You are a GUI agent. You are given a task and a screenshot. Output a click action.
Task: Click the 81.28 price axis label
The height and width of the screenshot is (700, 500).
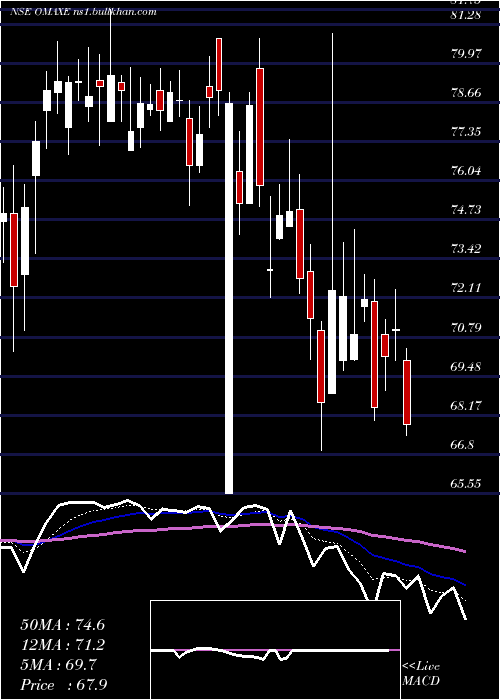(466, 15)
